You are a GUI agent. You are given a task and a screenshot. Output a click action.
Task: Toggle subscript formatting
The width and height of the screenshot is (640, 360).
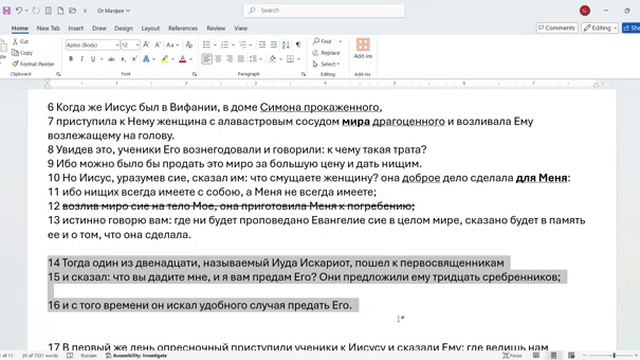(123, 60)
